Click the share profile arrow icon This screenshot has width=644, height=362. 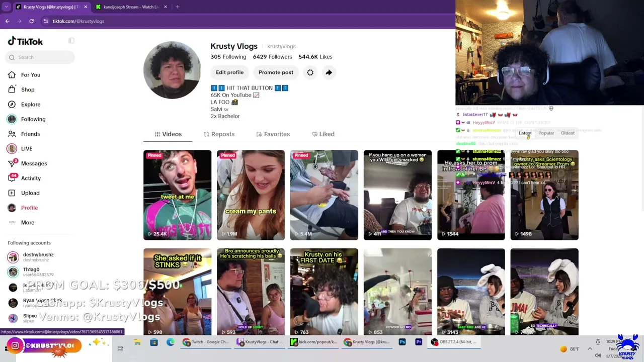coord(329,72)
